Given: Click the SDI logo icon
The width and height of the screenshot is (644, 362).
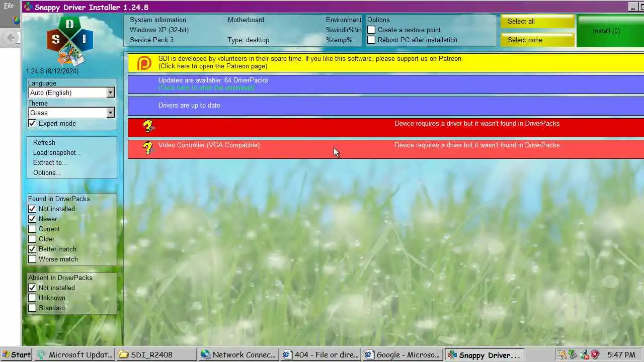Looking at the screenshot, I should 70,41.
